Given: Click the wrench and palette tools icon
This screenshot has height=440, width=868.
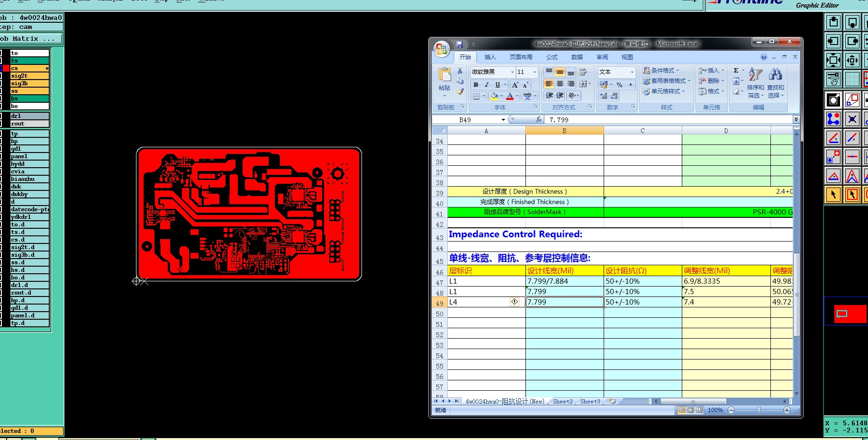Looking at the screenshot, I should 833,79.
